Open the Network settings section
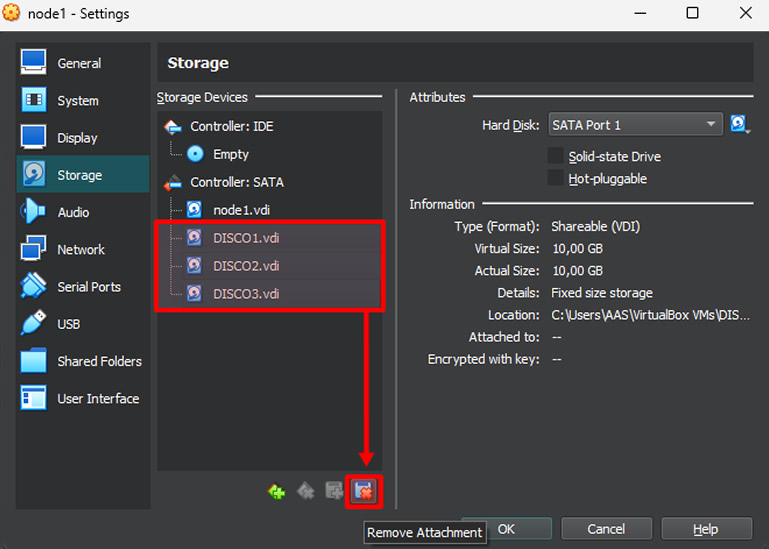The width and height of the screenshot is (769, 549). coord(83,250)
